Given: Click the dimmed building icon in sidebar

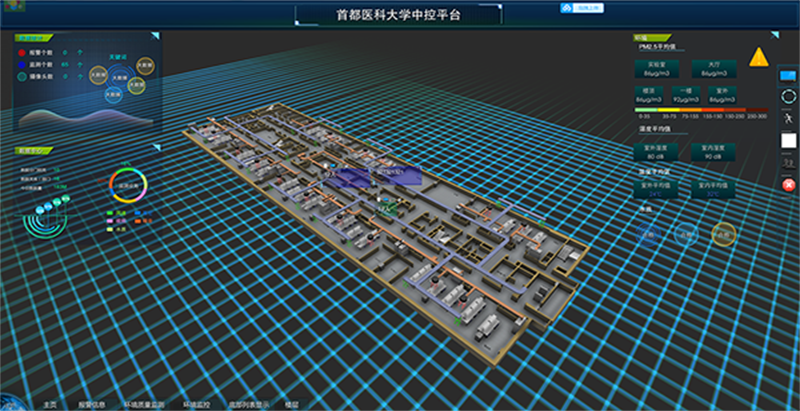Looking at the screenshot, I should pyautogui.click(x=788, y=163).
